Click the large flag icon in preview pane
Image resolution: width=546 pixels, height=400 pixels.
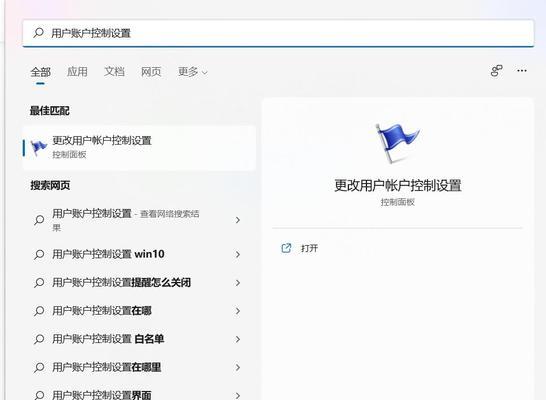pyautogui.click(x=398, y=143)
